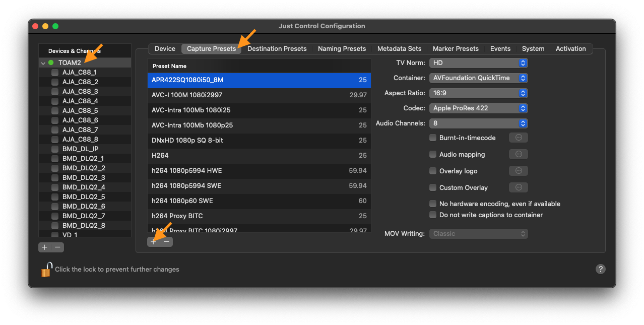Screen dimensions: 644x325
Task: Enable Audio mapping checkbox
Action: pyautogui.click(x=433, y=154)
